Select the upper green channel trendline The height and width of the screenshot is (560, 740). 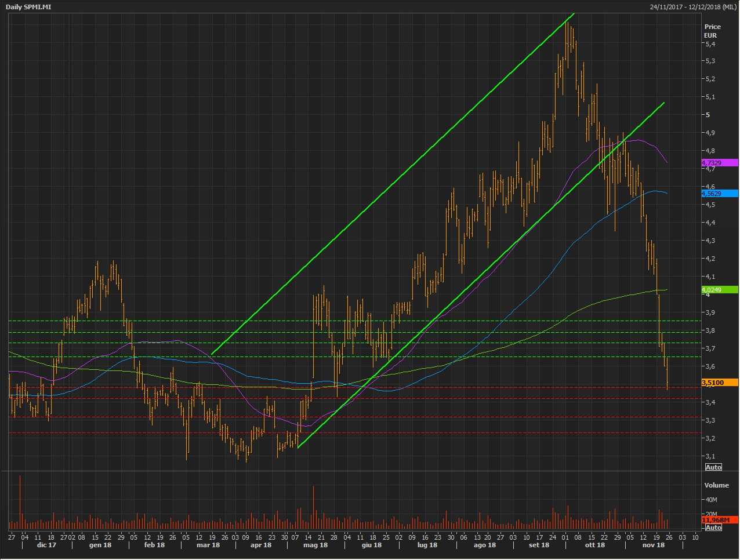coord(393,184)
